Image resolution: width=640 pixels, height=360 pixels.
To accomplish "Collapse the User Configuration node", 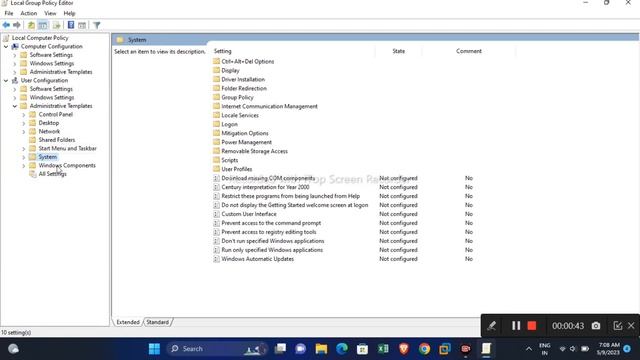I will pos(6,80).
